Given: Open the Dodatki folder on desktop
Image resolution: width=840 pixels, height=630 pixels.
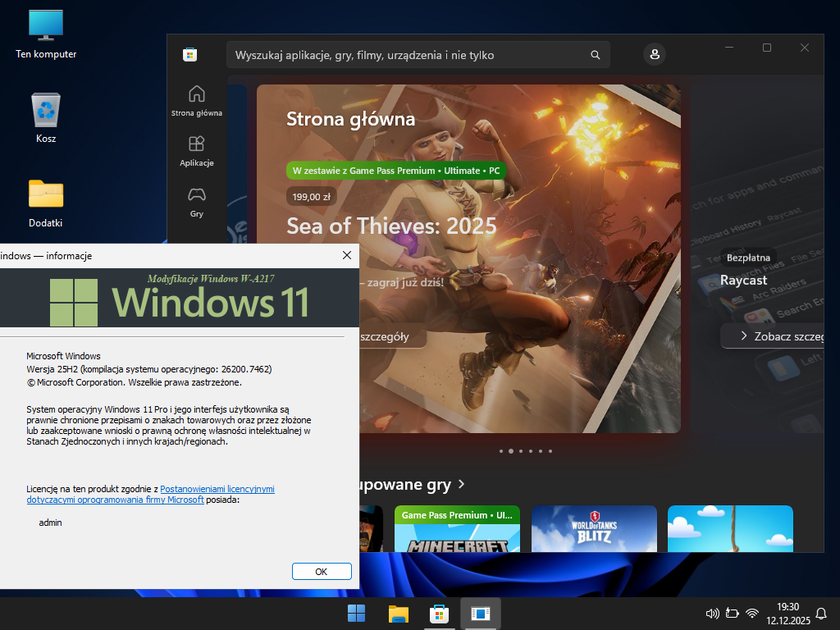Looking at the screenshot, I should 46,202.
